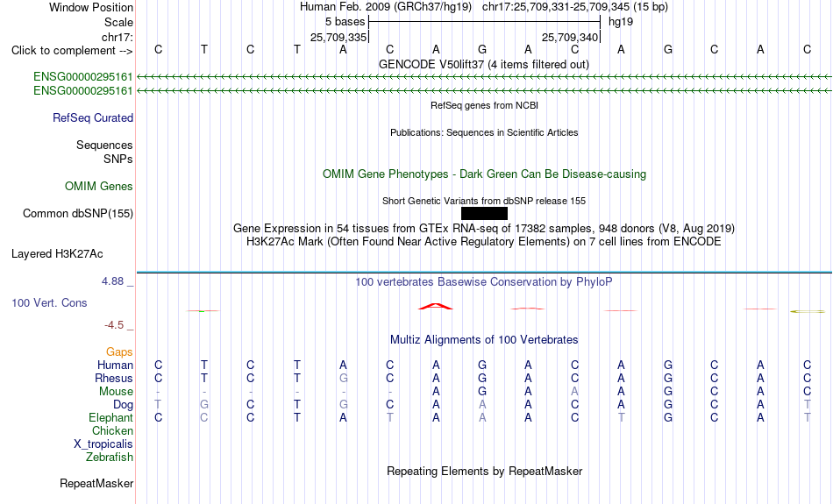Click the RepeatMasker track label
This screenshot has height=504, width=833.
(96, 483)
